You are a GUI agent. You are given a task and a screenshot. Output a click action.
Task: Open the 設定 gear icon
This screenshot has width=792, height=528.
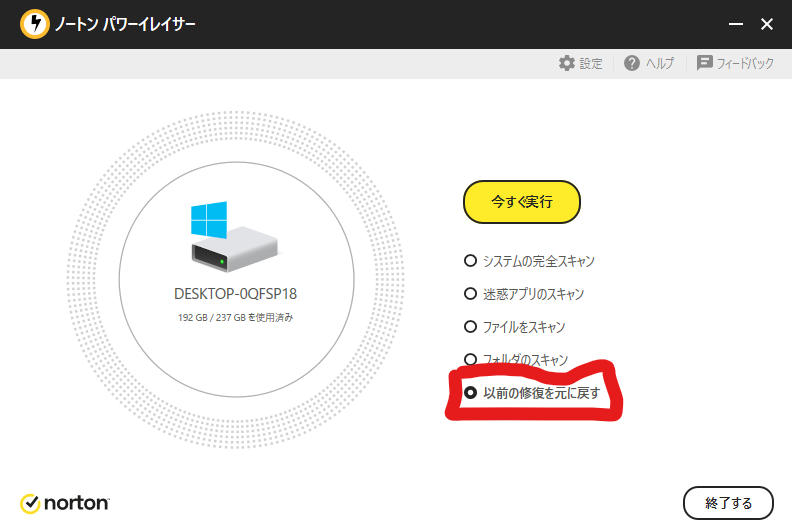coord(567,63)
